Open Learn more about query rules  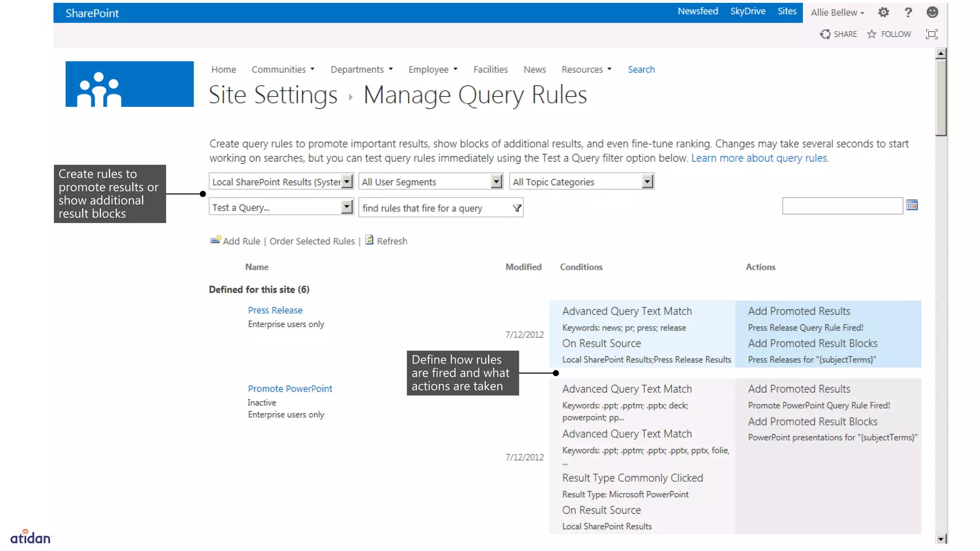tap(759, 158)
